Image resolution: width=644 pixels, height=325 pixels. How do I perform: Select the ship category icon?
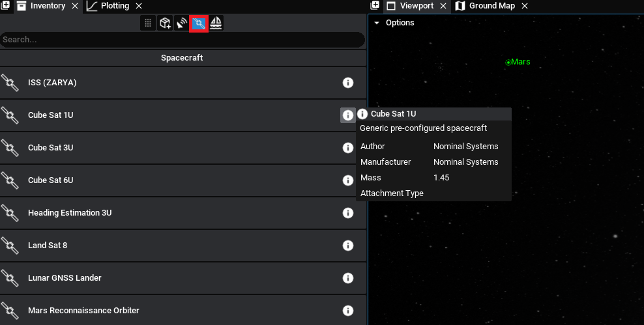pos(216,23)
